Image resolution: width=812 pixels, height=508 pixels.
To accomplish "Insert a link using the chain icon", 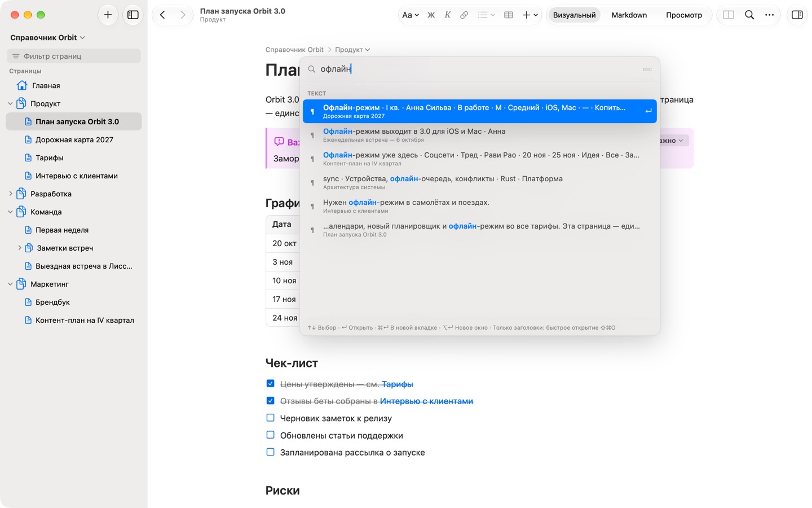I will (x=464, y=15).
